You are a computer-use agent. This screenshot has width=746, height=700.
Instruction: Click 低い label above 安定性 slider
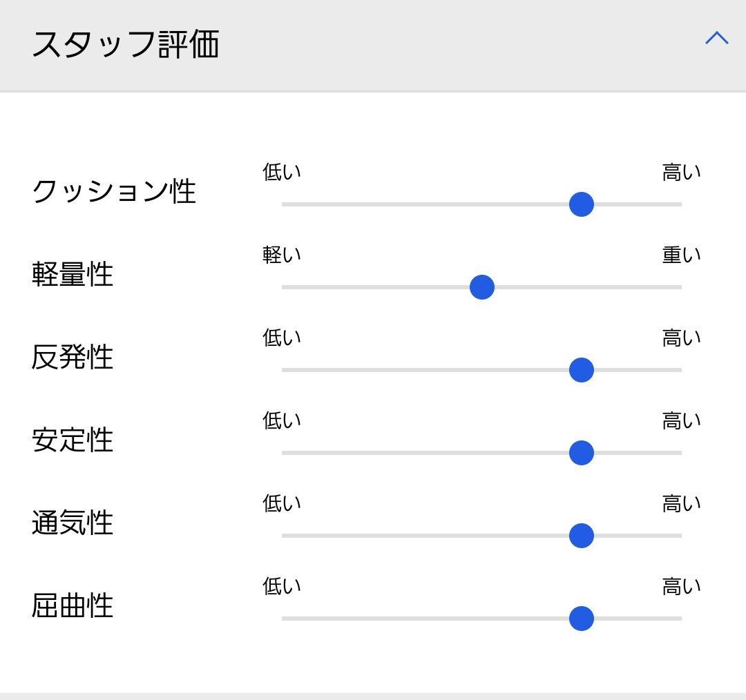click(x=282, y=420)
